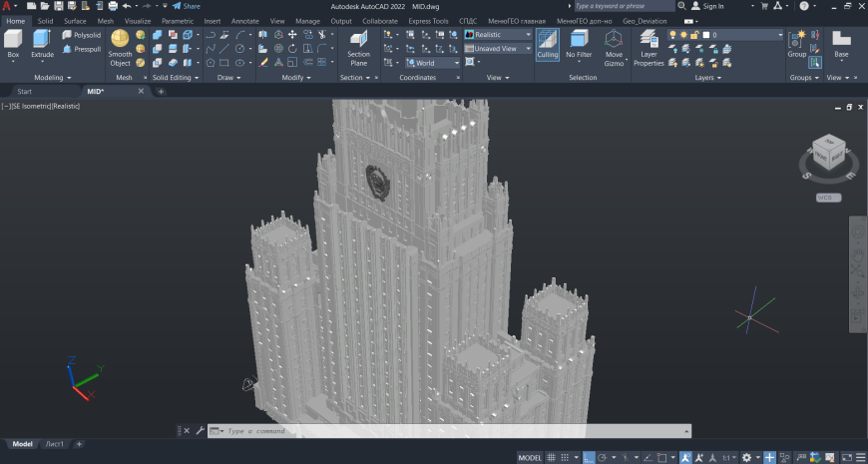
Task: Click the ViewCube top face
Action: (830, 143)
